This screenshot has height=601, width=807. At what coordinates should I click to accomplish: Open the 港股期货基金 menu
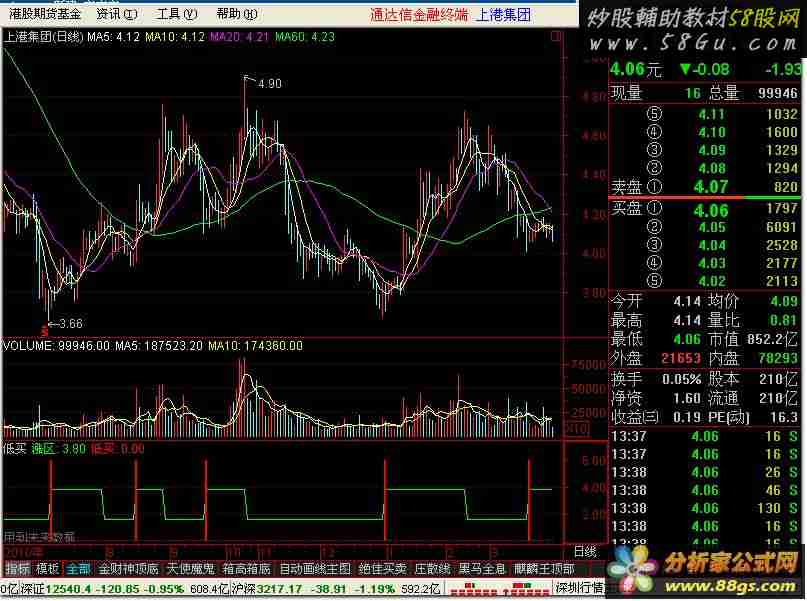[45, 14]
